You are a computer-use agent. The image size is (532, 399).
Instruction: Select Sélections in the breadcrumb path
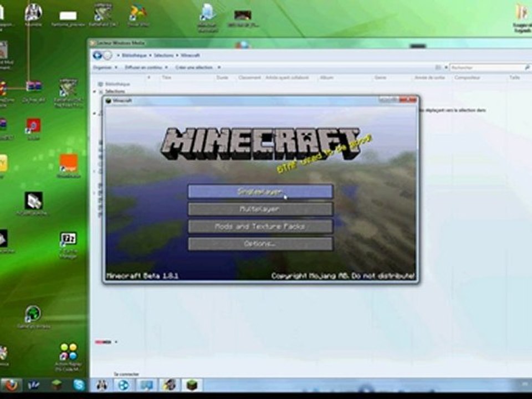(x=163, y=55)
